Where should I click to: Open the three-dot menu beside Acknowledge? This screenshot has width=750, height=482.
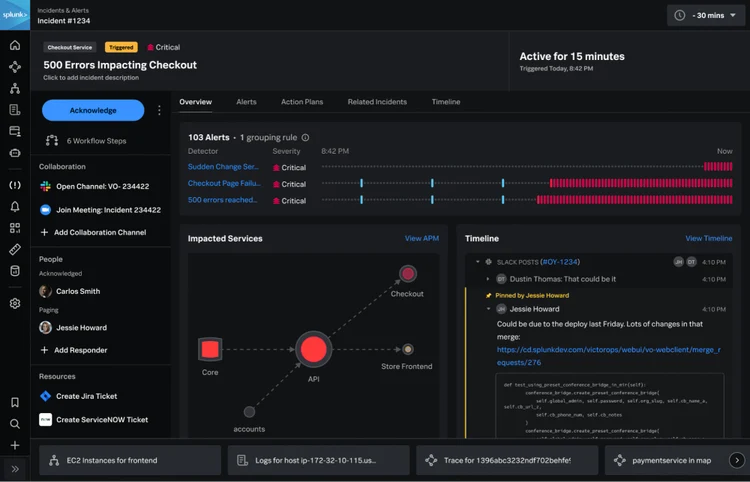pos(159,110)
